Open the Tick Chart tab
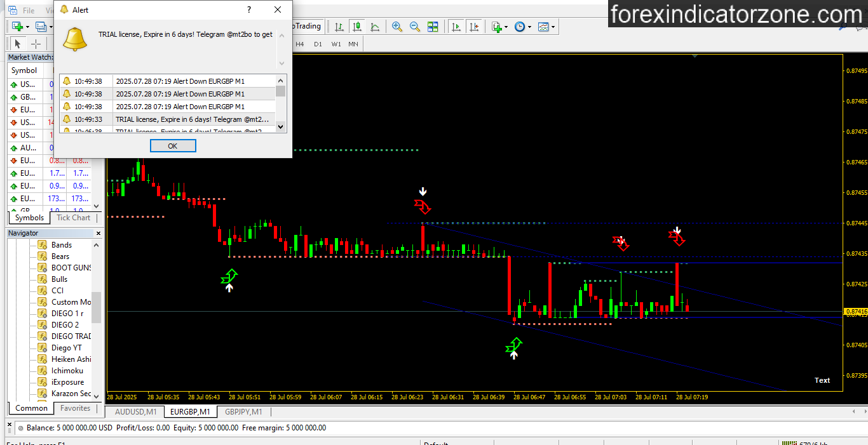This screenshot has height=445, width=868. coord(73,218)
